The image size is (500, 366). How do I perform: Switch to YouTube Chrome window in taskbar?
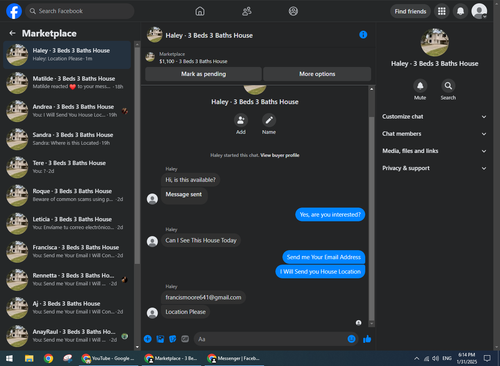[x=108, y=358]
